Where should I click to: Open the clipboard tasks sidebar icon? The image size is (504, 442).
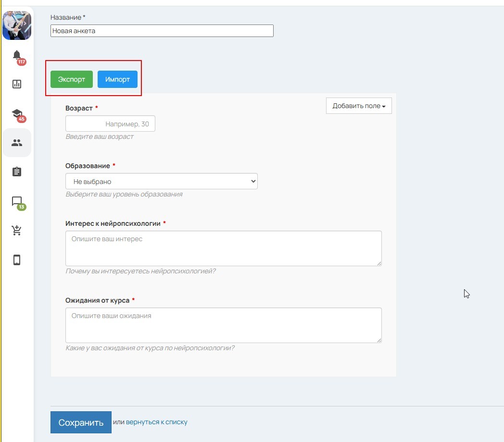coord(17,172)
